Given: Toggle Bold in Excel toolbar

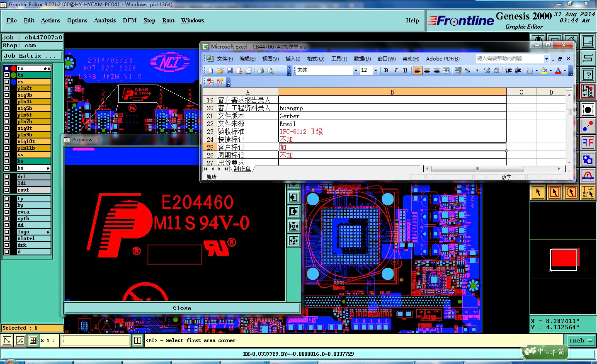Looking at the screenshot, I should [x=386, y=70].
